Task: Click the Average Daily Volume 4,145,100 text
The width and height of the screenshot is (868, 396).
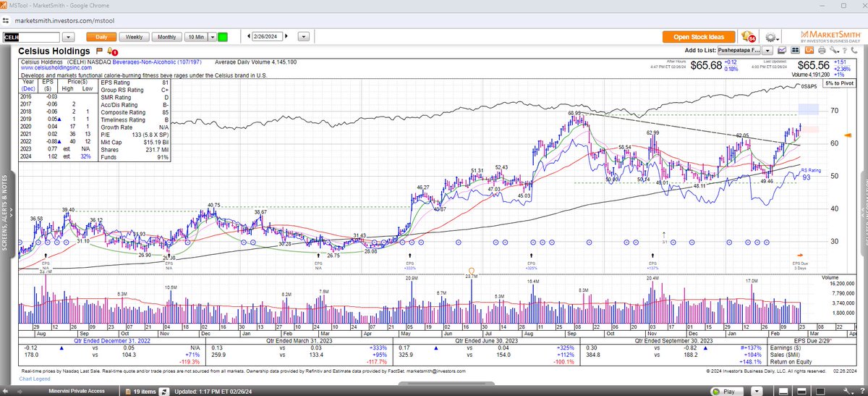Action: (254, 62)
